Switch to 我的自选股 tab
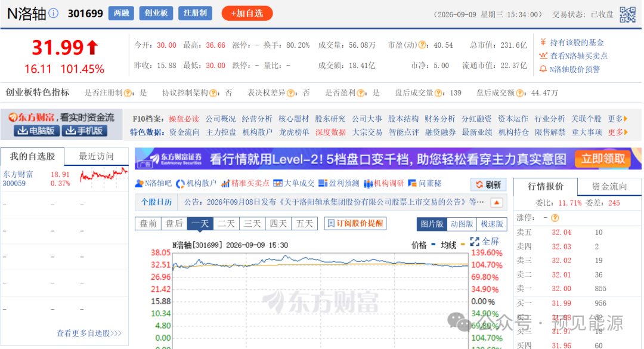 pyautogui.click(x=32, y=157)
